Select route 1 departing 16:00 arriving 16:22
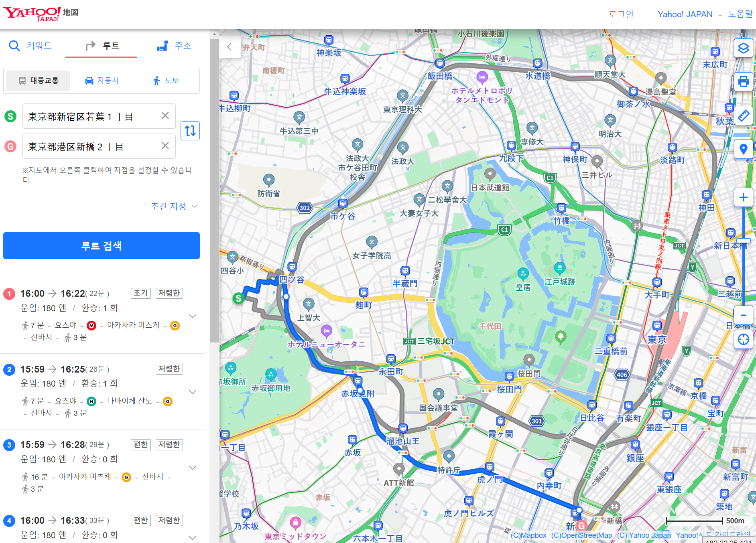756x543 pixels. (102, 316)
